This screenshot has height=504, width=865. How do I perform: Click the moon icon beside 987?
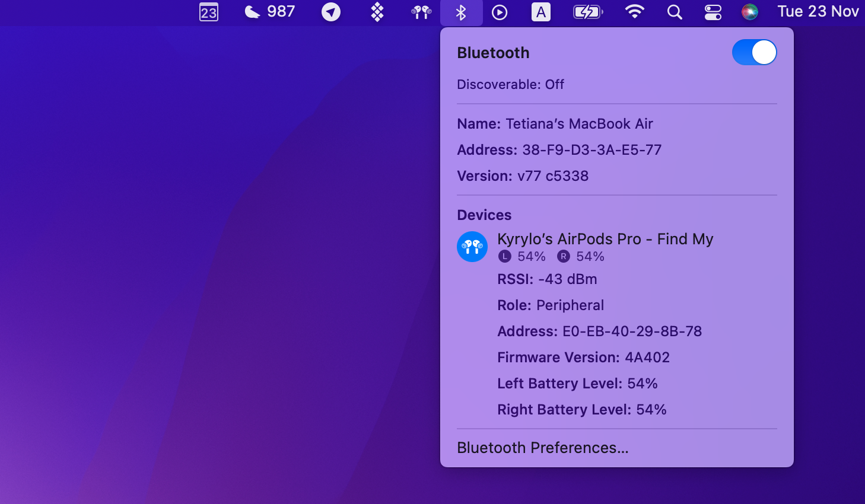click(x=252, y=12)
